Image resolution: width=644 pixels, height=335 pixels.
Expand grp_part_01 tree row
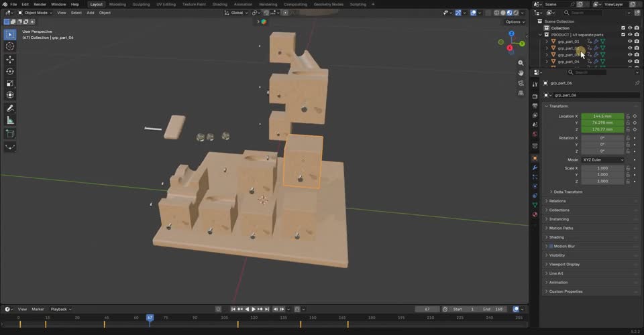click(x=547, y=42)
